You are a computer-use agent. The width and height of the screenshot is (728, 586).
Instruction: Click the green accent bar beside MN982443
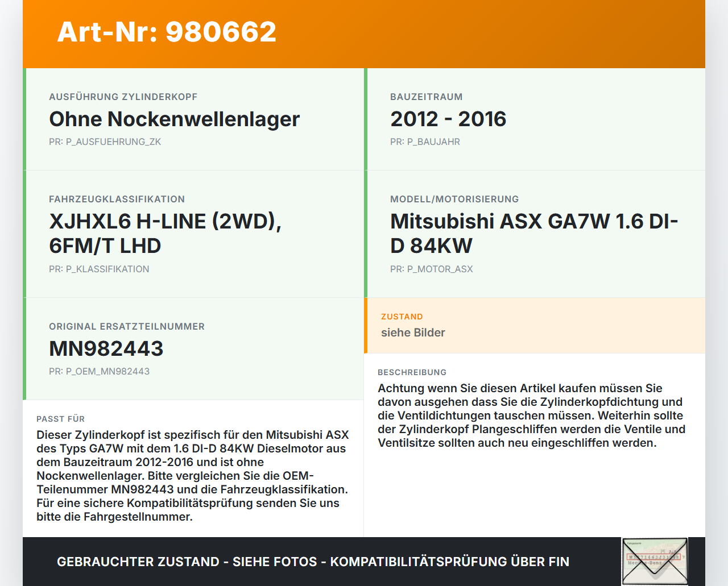pyautogui.click(x=24, y=348)
